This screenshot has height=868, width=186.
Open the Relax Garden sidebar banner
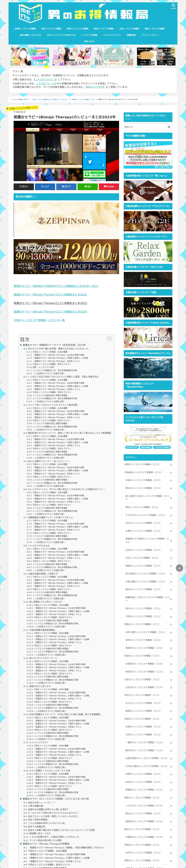point(148,251)
